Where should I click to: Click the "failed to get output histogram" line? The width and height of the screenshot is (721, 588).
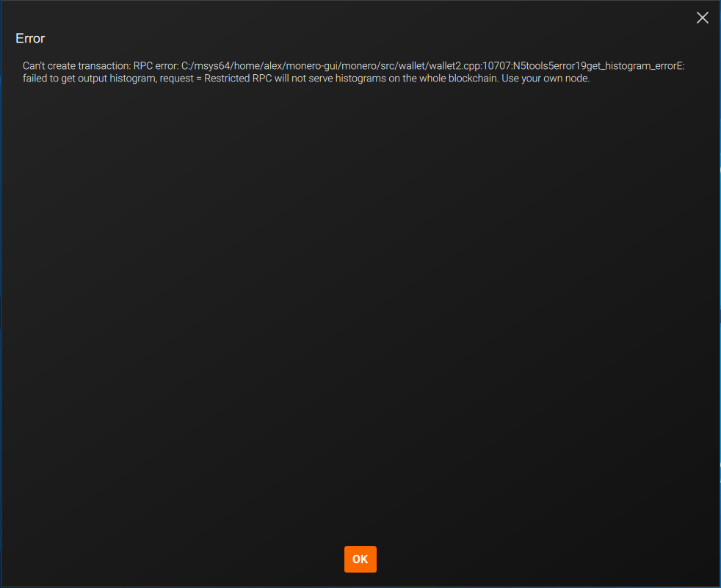pyautogui.click(x=306, y=79)
